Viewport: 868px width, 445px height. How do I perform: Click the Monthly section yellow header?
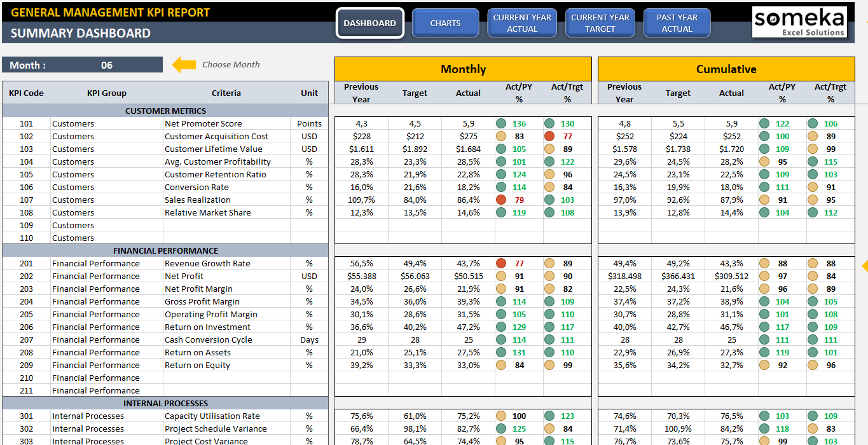pos(463,69)
